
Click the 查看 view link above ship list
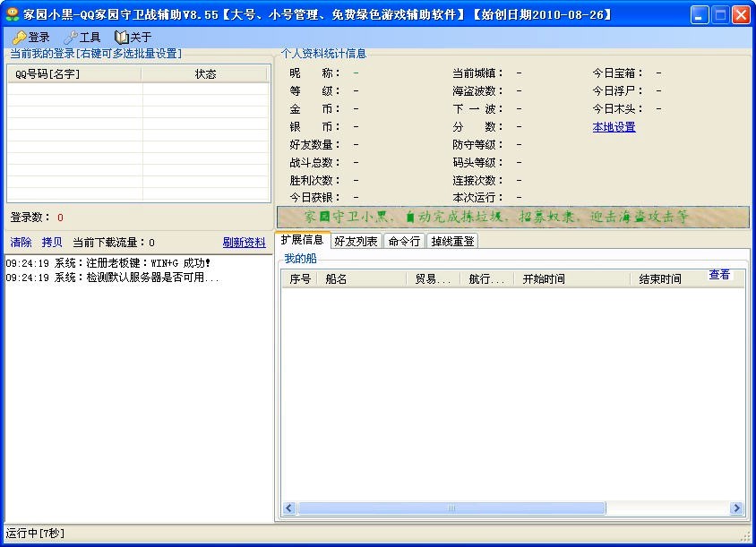point(720,276)
